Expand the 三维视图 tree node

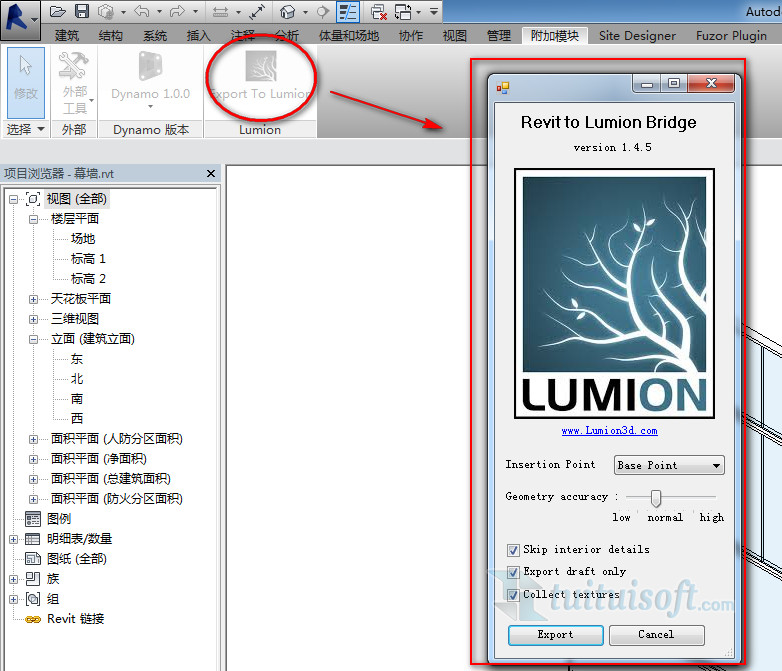33,319
